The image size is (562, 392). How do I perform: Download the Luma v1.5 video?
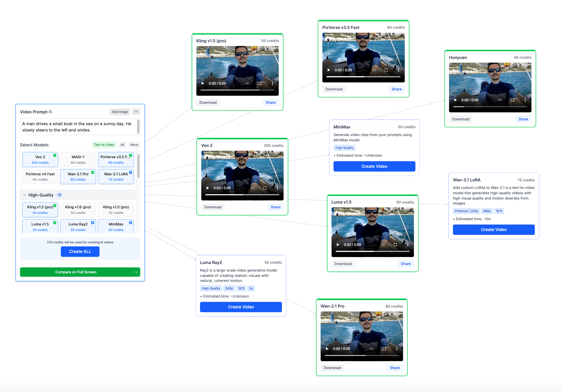[x=343, y=264]
